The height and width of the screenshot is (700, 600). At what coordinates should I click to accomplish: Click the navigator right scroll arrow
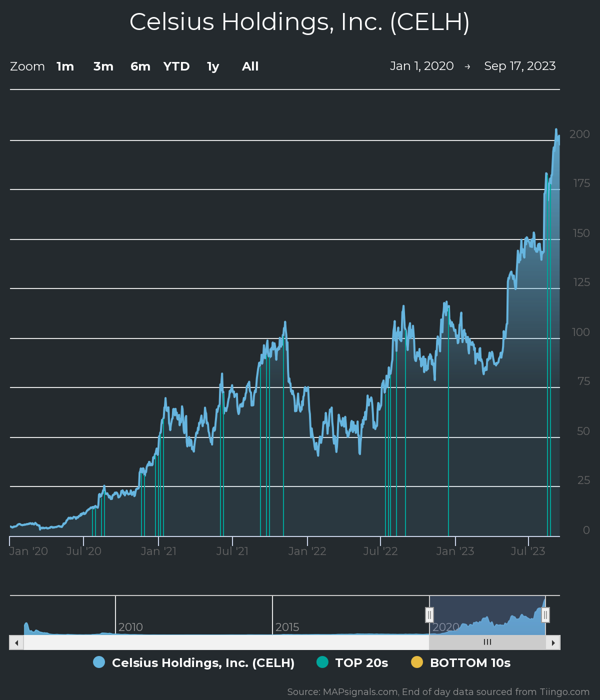pos(553,642)
